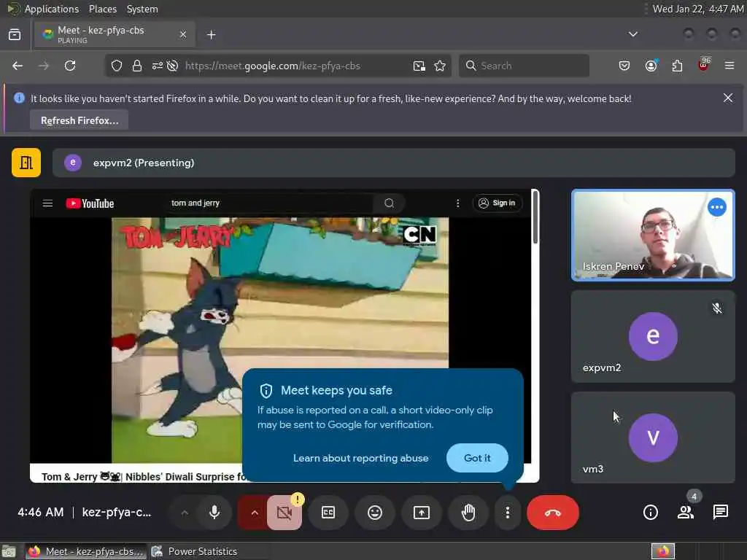The width and height of the screenshot is (747, 560).
Task: Click the site security padlock icon
Action: [x=137, y=66]
